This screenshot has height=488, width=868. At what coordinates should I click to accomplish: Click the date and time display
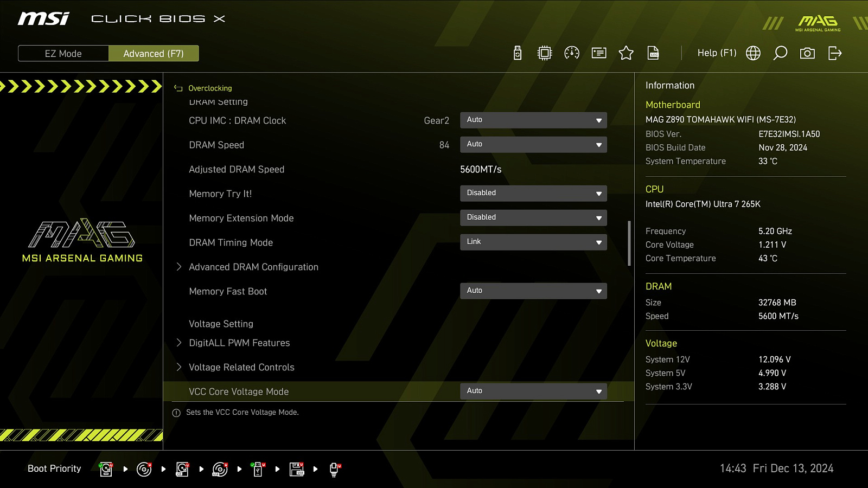pos(777,468)
